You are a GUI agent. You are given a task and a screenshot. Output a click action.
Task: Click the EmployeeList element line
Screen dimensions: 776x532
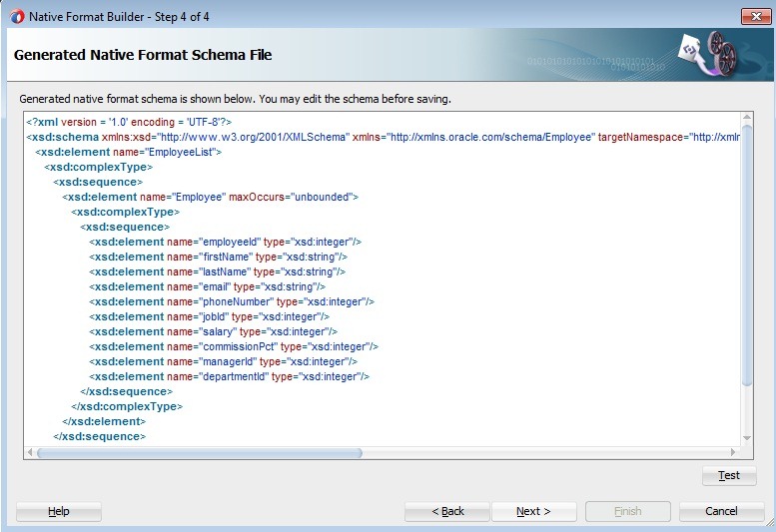(x=128, y=152)
